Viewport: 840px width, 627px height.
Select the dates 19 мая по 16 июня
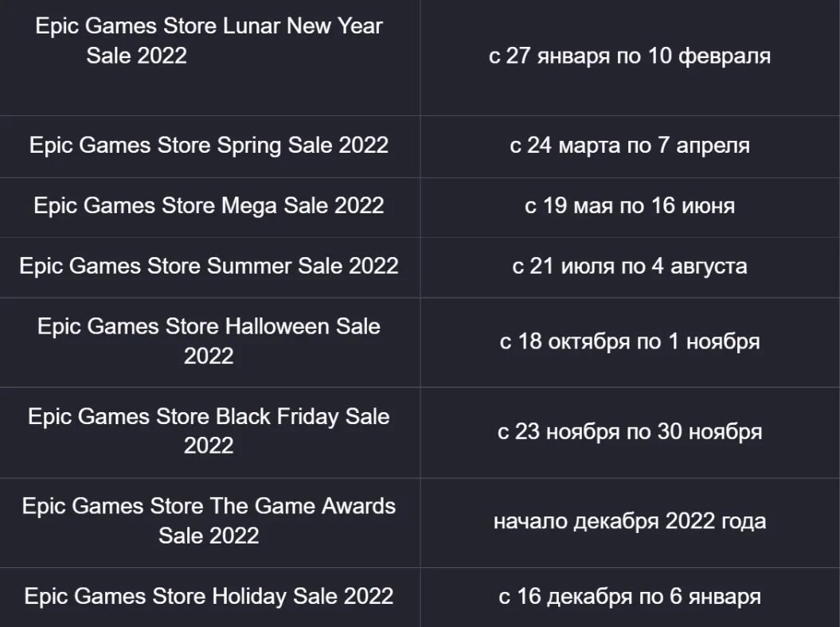(629, 206)
